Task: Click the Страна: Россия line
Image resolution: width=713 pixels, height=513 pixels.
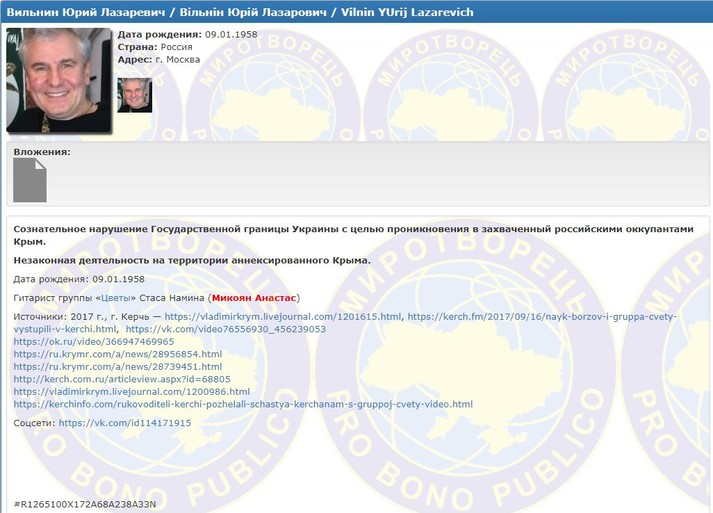Action: pyautogui.click(x=159, y=47)
